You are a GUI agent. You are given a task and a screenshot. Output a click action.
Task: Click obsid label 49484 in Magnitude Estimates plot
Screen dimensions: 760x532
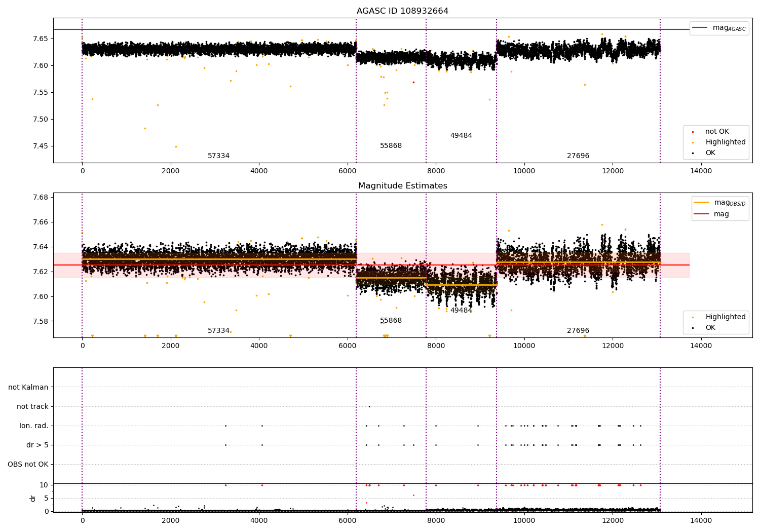461,311
